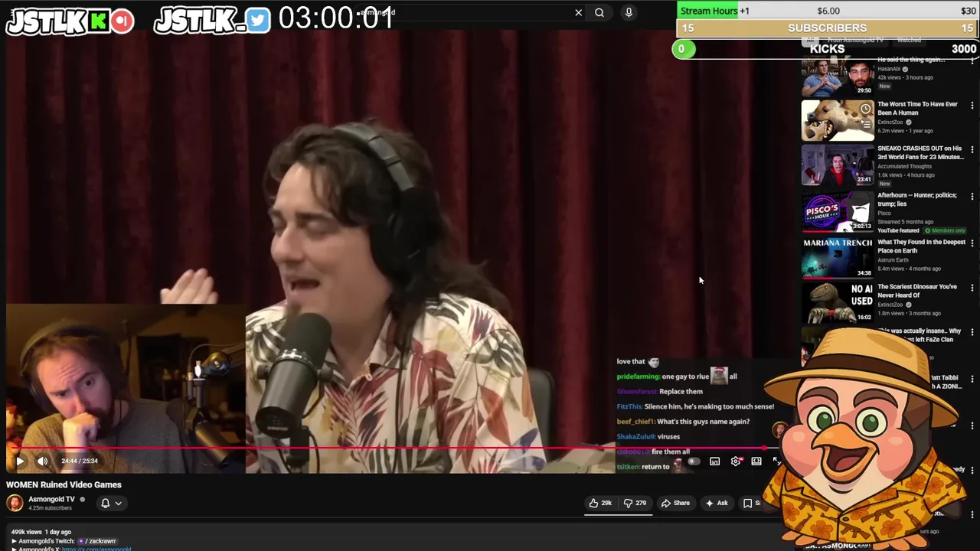Open more options for the Mariana Trench video
The height and width of the screenshot is (551, 980).
point(972,243)
